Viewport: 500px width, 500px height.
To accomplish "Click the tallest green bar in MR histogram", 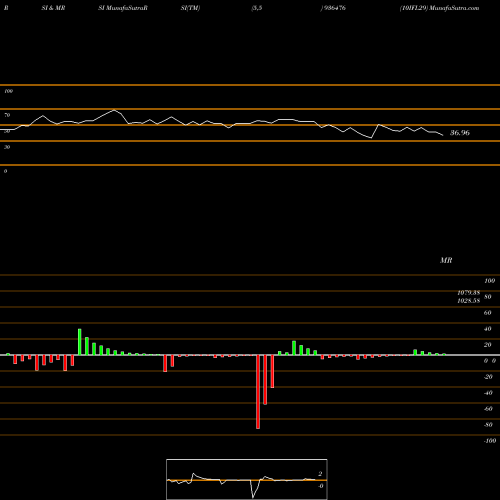I will pyautogui.click(x=80, y=342).
